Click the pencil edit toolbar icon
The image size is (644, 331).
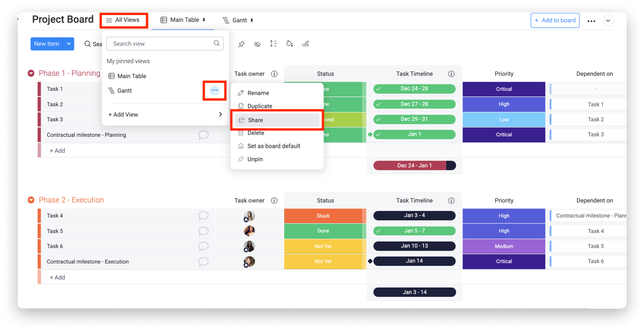click(305, 44)
